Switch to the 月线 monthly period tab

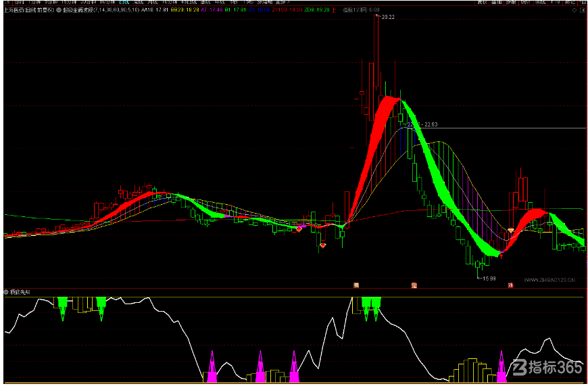(x=153, y=2)
